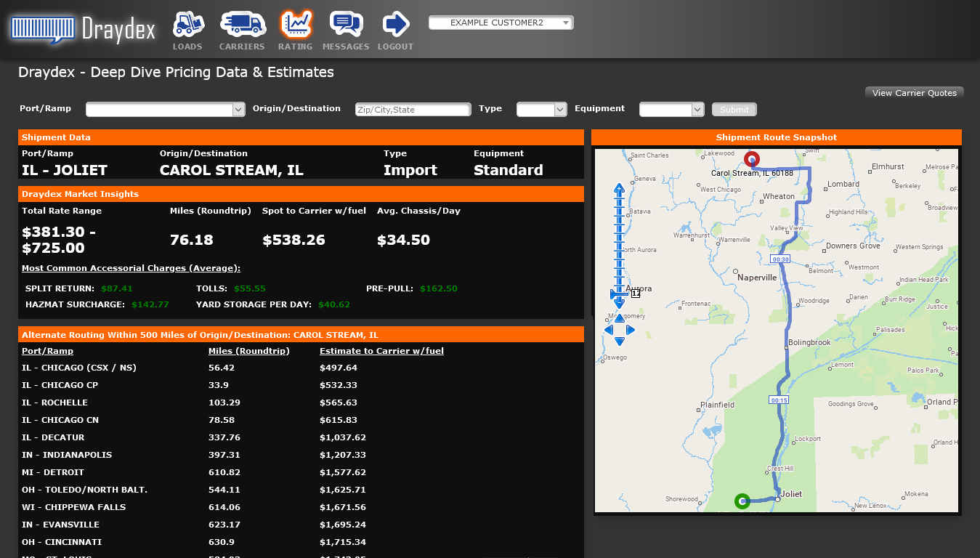The width and height of the screenshot is (980, 558).
Task: Click the Naperville label on the map
Action: point(757,278)
